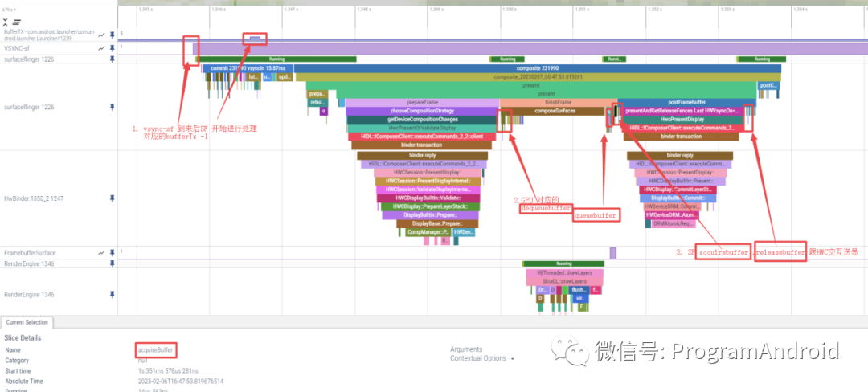Click the CompManager::P... slice

coord(428,232)
